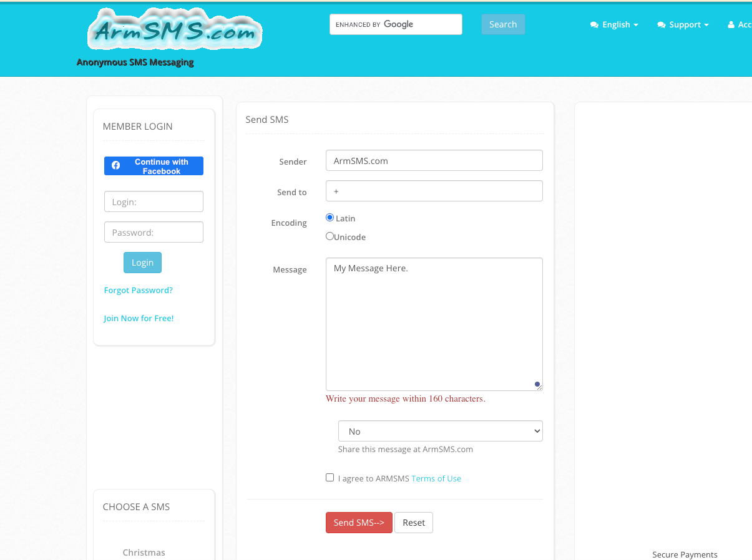The height and width of the screenshot is (560, 752).
Task: Click Share this message at ArmSMS.com text
Action: tap(406, 449)
